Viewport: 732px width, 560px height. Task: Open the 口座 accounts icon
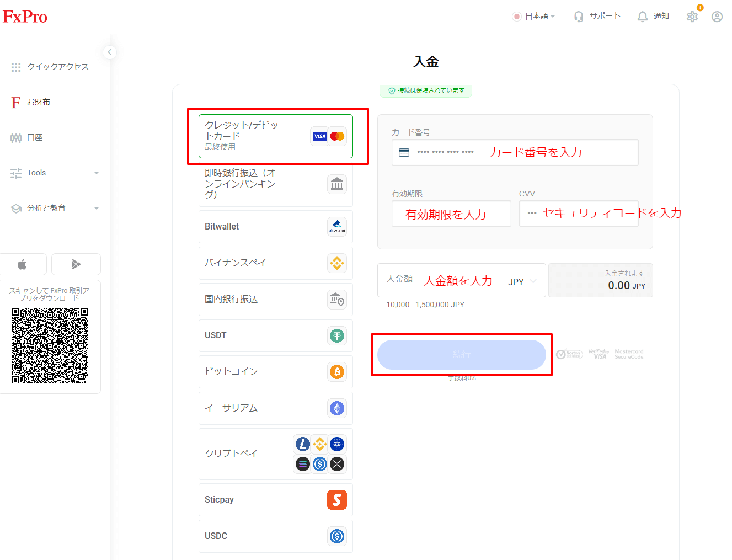coord(15,137)
